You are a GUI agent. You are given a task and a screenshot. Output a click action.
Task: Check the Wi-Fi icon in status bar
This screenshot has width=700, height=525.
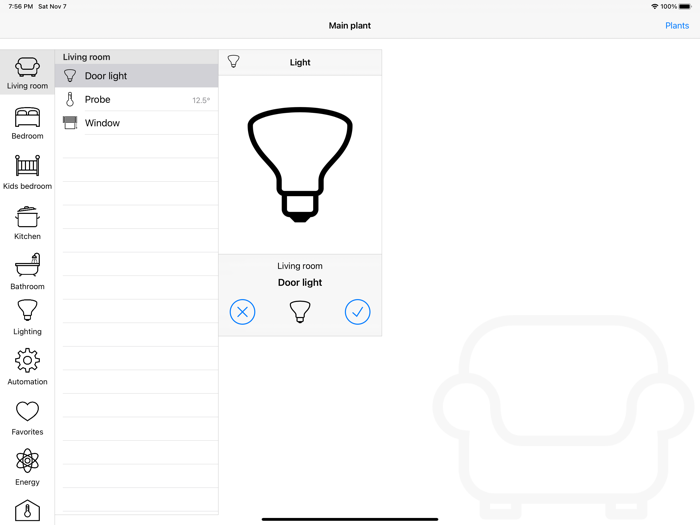tap(654, 6)
